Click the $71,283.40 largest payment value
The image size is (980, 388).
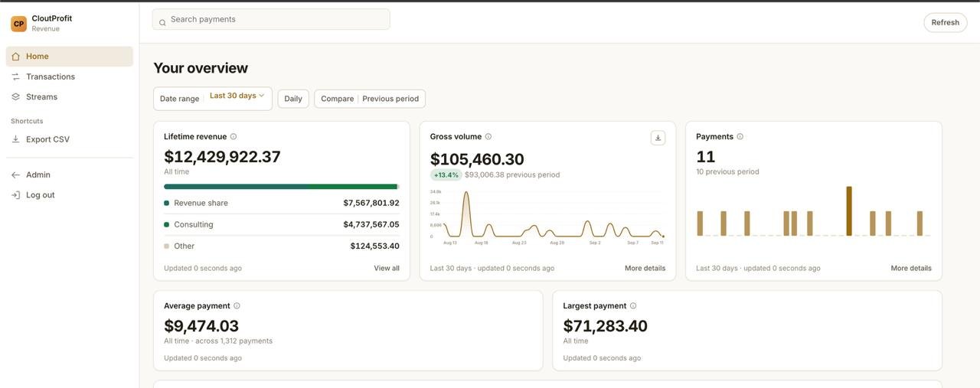[606, 326]
